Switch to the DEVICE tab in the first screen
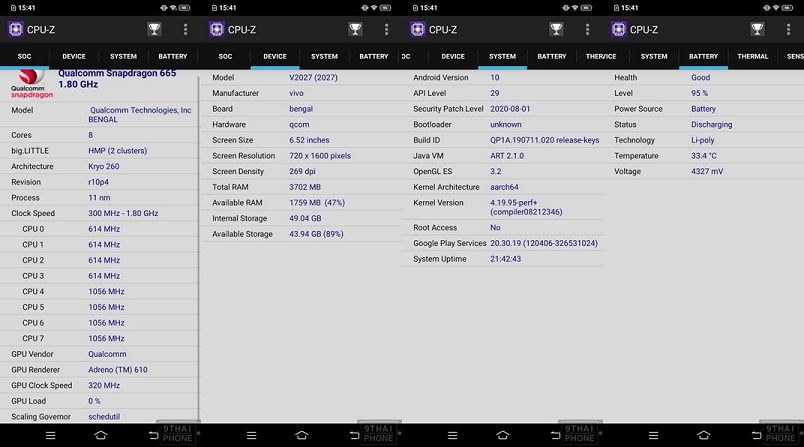This screenshot has width=804, height=447. click(x=74, y=56)
